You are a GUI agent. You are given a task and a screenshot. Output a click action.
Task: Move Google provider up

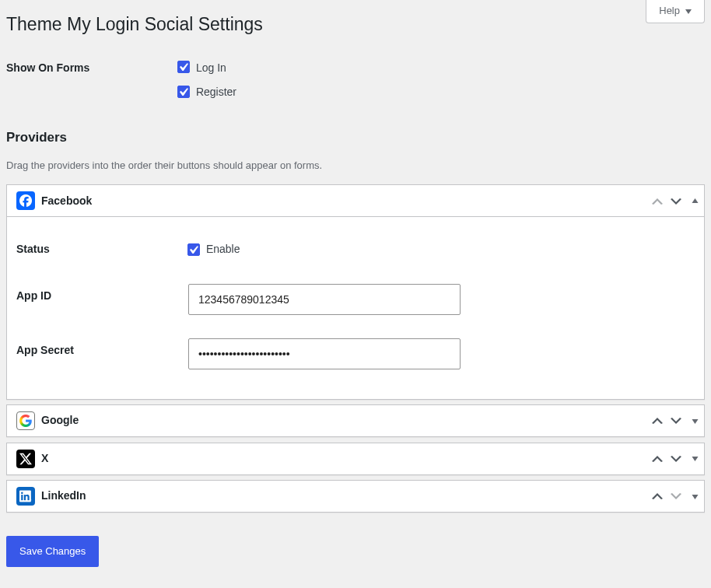tap(657, 421)
